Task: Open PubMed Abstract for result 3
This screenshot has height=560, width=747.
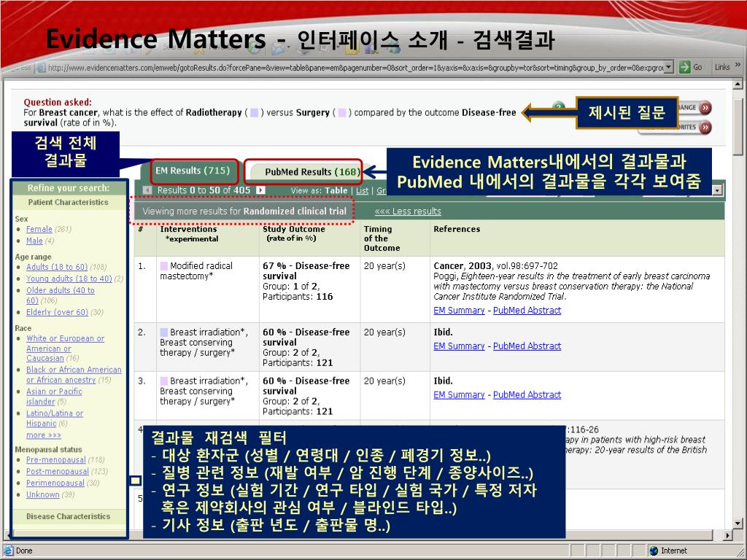Action: click(x=527, y=394)
